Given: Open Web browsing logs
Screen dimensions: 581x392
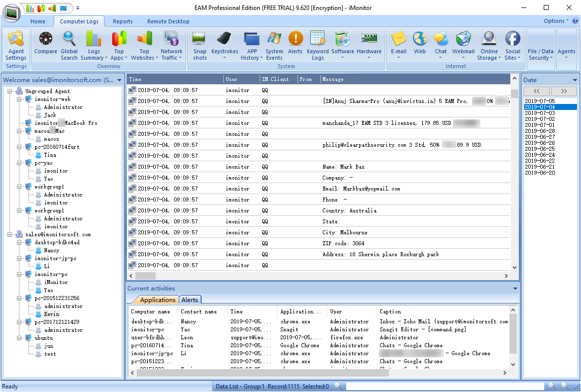Looking at the screenshot, I should point(420,43).
